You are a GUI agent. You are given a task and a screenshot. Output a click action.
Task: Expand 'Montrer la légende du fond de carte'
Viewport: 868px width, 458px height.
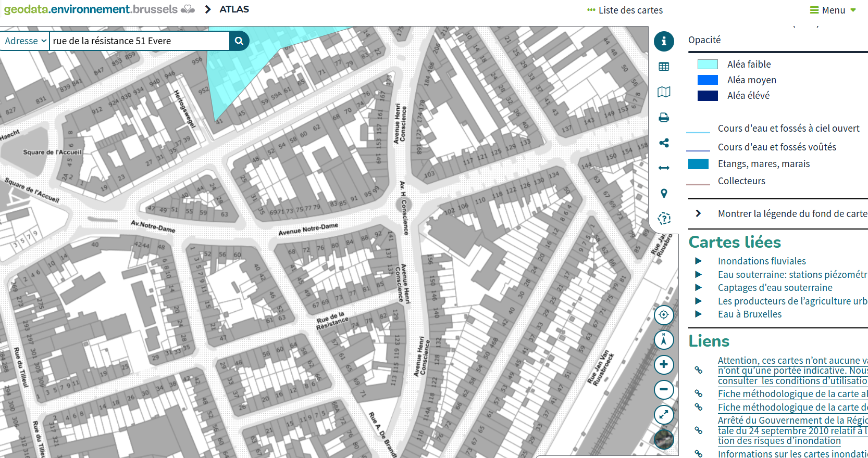point(699,213)
